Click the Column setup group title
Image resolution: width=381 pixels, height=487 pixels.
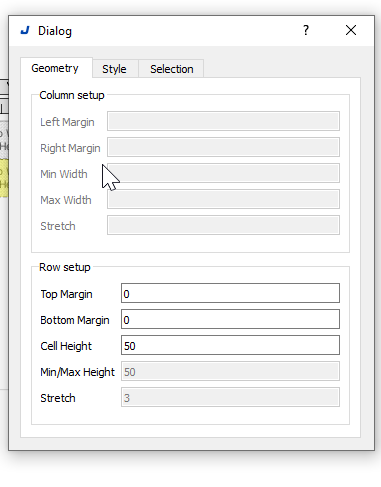tap(72, 95)
